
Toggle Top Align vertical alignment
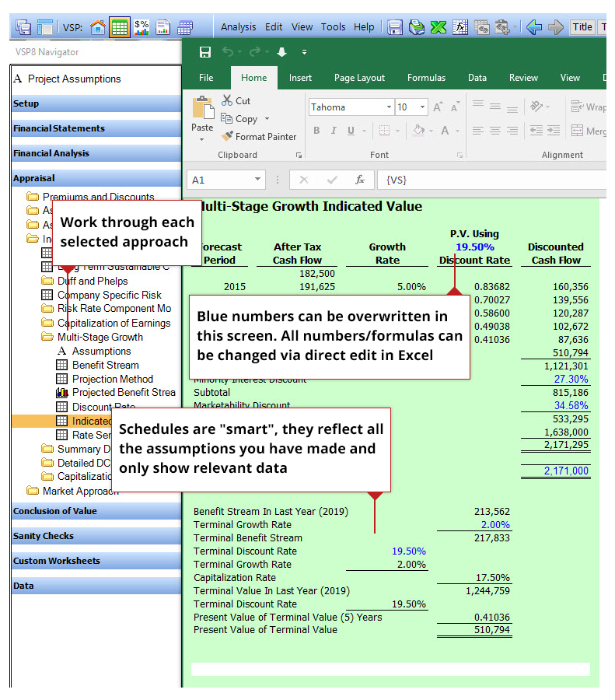coord(478,103)
